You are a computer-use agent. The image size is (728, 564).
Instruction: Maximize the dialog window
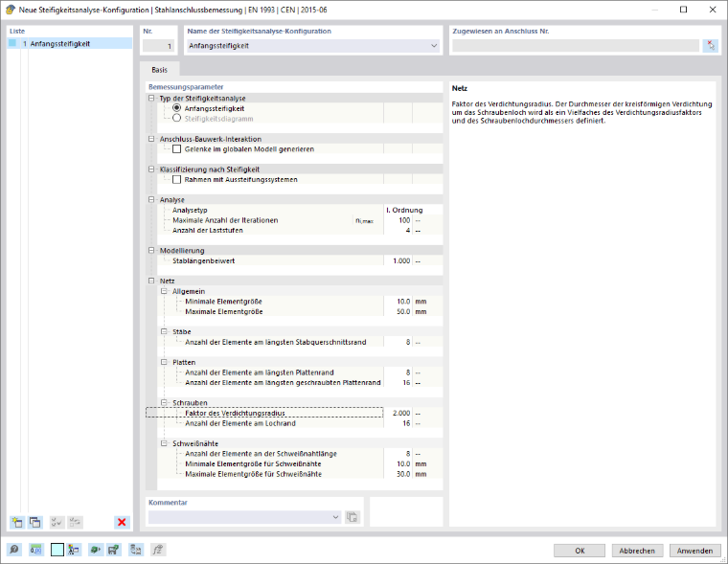coord(683,10)
